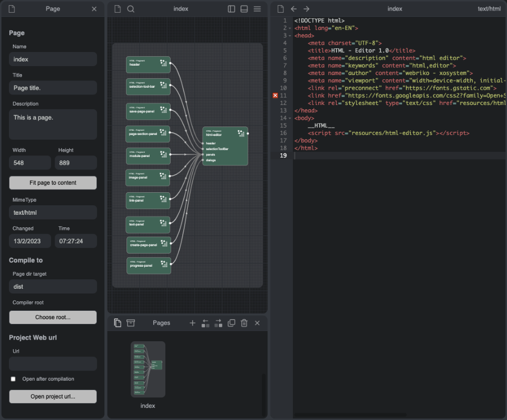Click the back arrow in the code editor
The width and height of the screenshot is (507, 420).
294,9
